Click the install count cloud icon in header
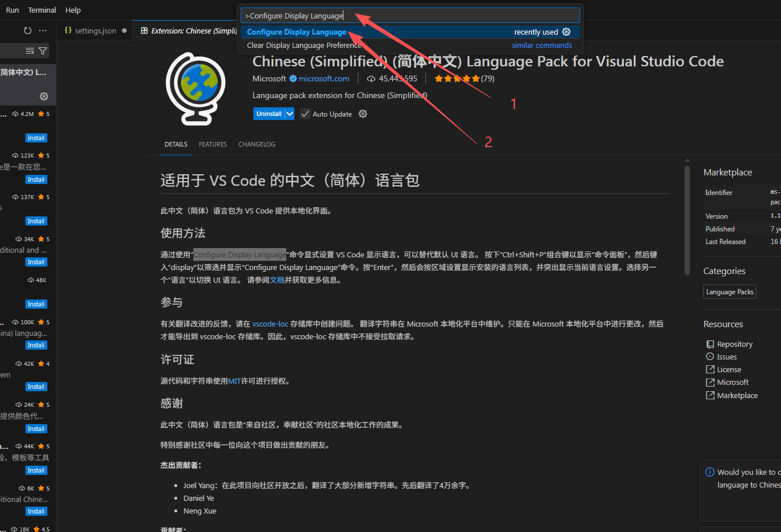 point(371,78)
